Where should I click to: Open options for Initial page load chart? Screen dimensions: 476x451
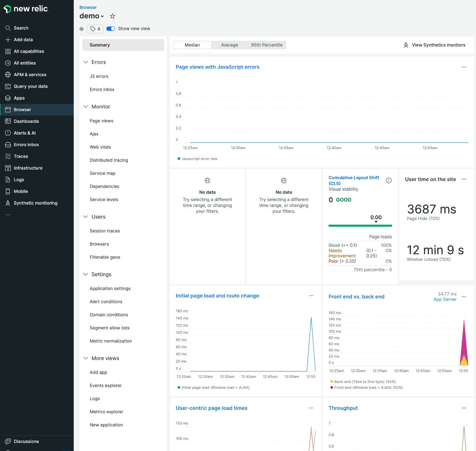[x=311, y=296]
